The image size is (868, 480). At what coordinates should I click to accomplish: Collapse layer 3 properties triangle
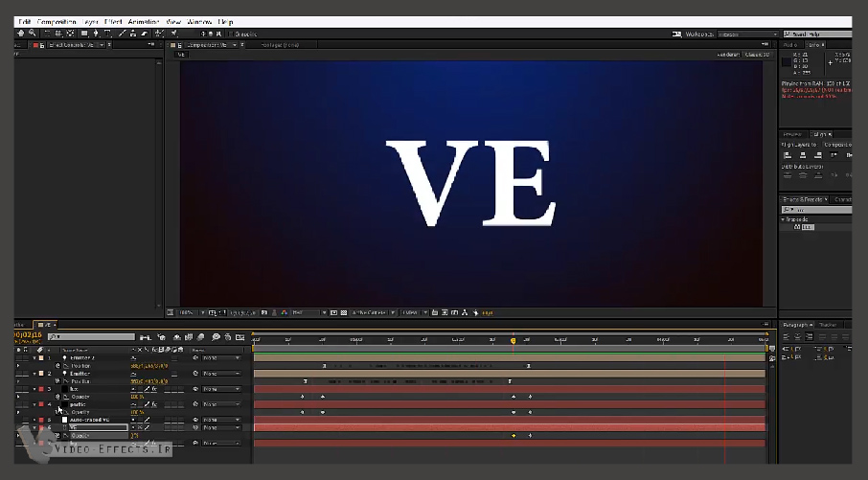click(x=34, y=389)
